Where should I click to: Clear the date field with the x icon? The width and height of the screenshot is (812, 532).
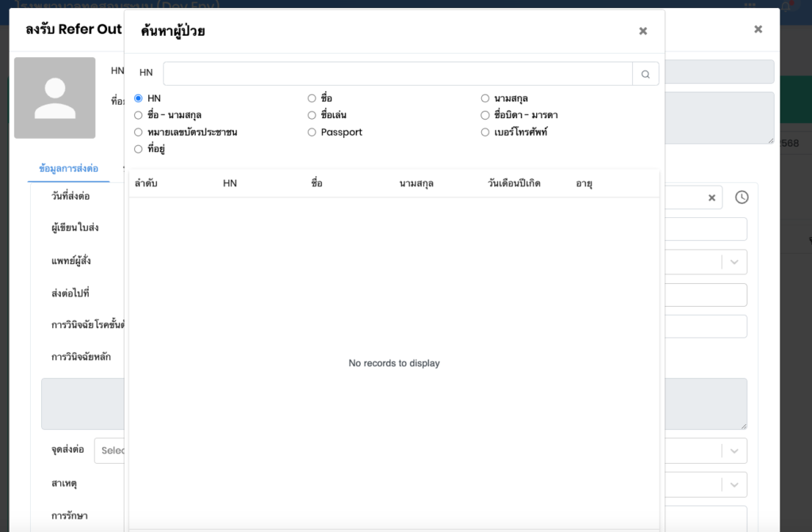click(711, 197)
